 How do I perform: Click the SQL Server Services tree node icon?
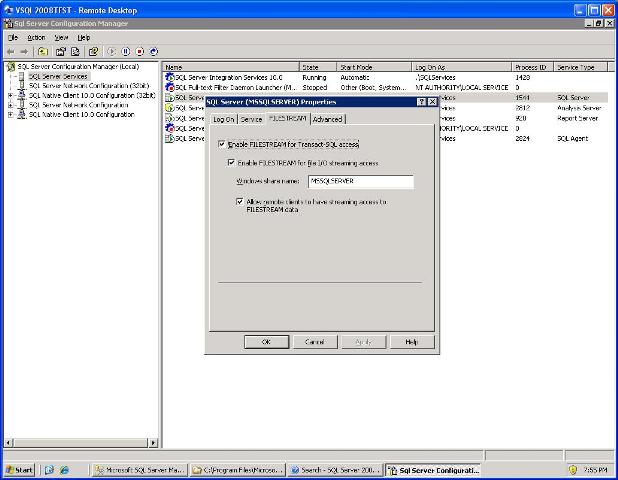point(22,76)
